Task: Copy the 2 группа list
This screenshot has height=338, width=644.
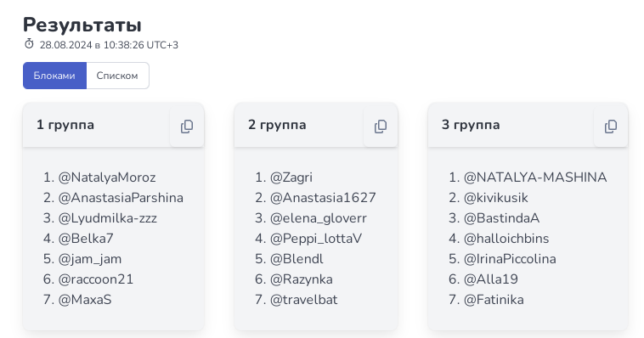Action: click(381, 127)
